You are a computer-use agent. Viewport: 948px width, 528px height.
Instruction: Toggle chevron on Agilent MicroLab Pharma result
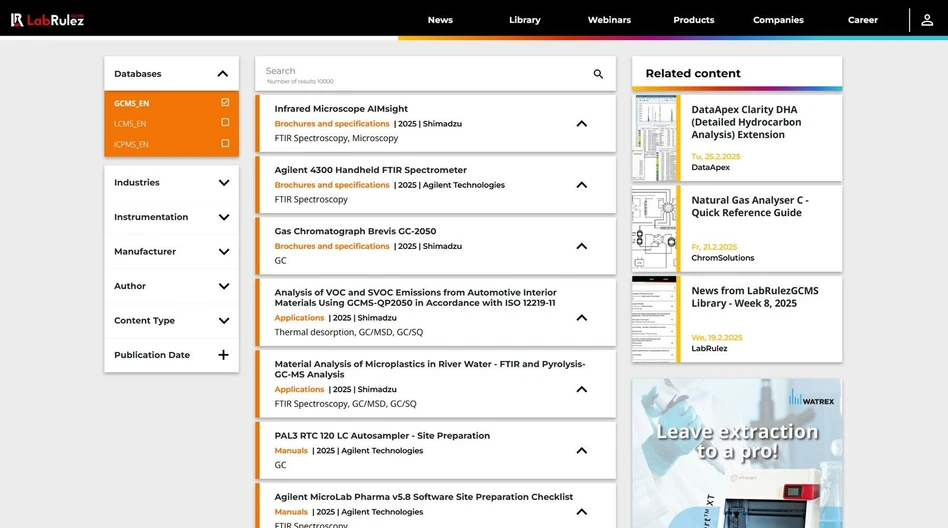click(582, 512)
